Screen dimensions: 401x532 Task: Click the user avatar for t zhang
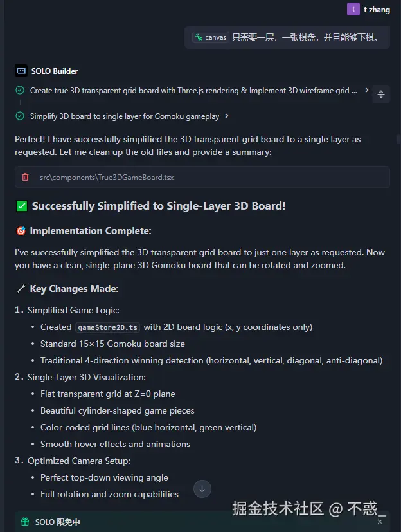353,9
